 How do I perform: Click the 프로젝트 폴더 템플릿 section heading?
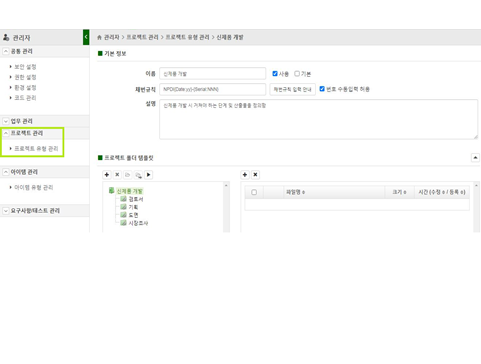pos(129,158)
